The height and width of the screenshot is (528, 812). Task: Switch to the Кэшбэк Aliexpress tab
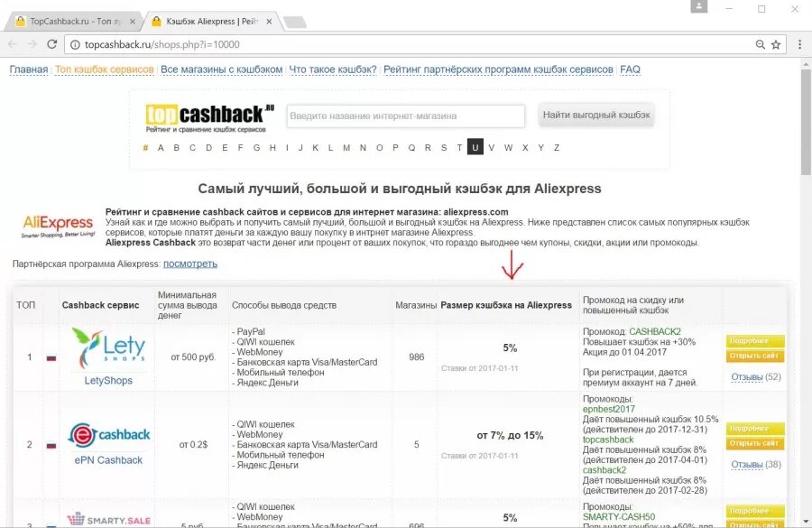tap(211, 22)
